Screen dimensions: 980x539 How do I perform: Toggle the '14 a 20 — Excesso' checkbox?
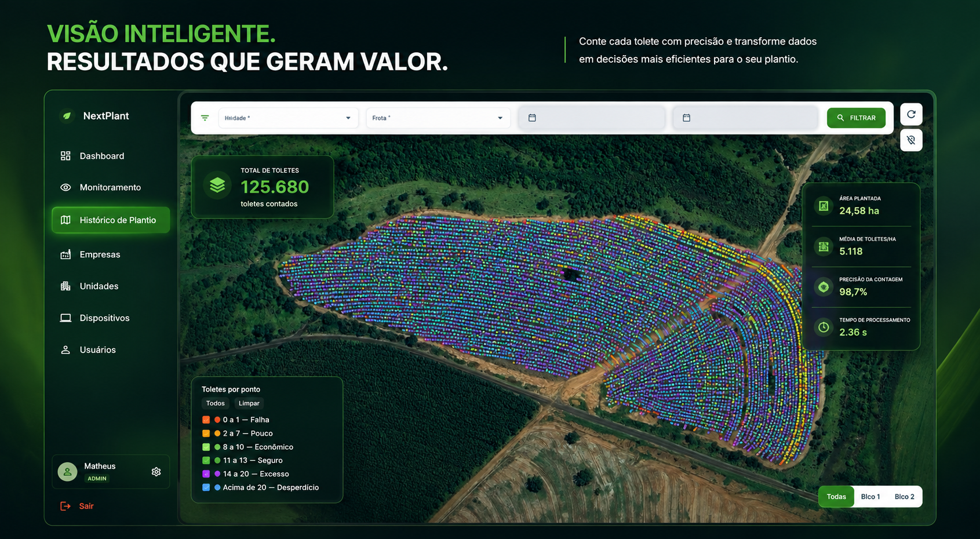click(206, 474)
